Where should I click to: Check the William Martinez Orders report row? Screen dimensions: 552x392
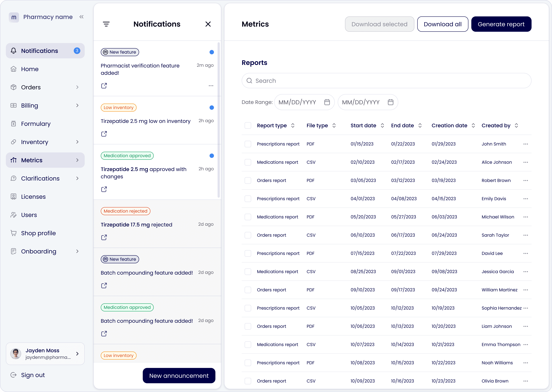coord(248,290)
